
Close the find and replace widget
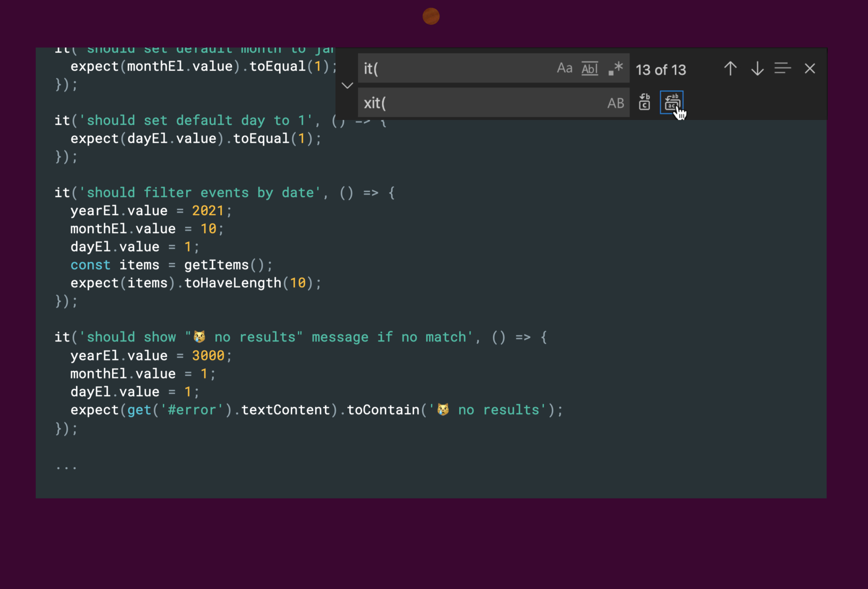810,68
